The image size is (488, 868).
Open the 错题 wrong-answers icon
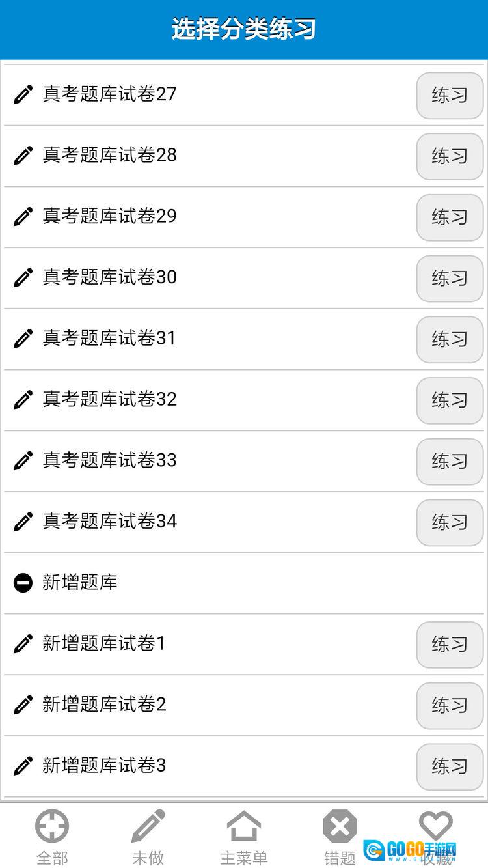(340, 827)
